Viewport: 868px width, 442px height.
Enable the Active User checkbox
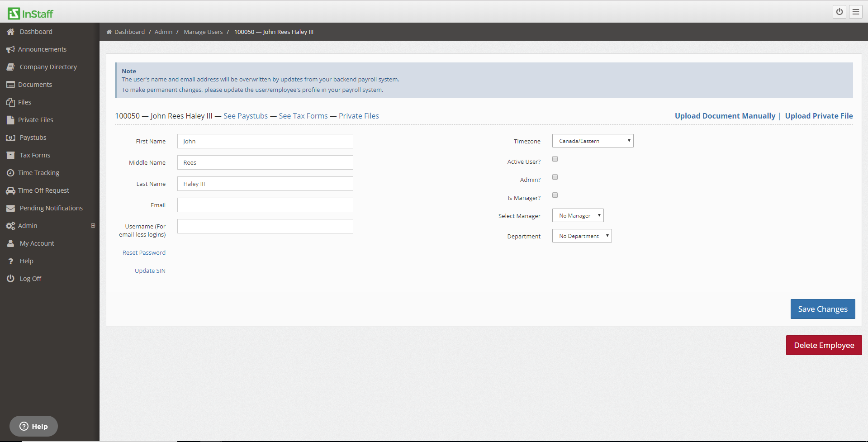tap(555, 159)
